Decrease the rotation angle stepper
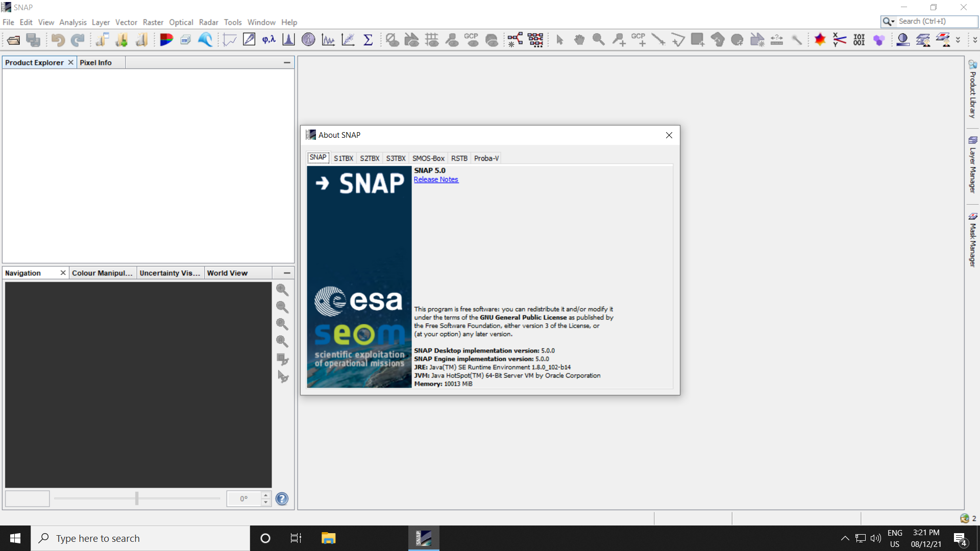This screenshot has width=980, height=551. click(265, 502)
